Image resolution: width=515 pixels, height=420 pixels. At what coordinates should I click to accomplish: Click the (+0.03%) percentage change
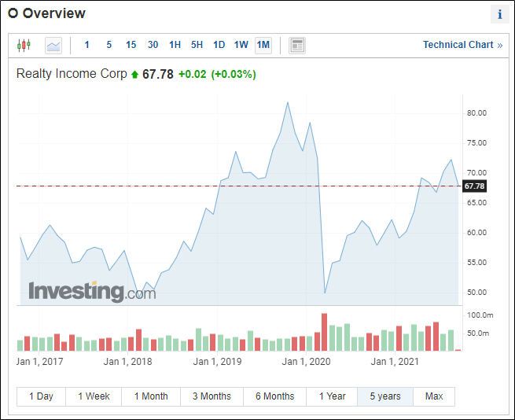[x=234, y=74]
